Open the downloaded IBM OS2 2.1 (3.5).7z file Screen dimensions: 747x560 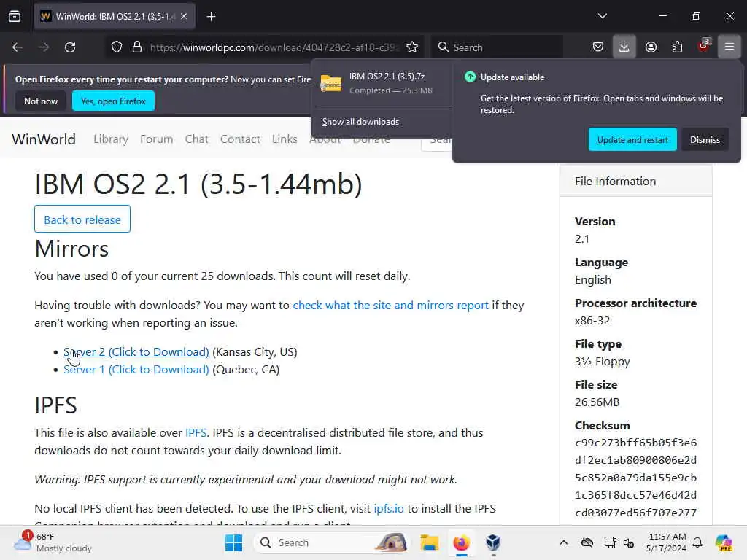click(x=381, y=83)
